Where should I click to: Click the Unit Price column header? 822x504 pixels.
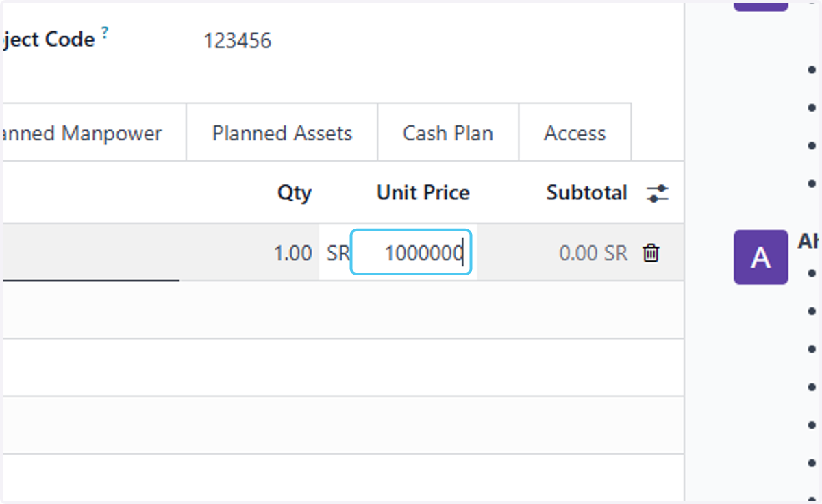click(423, 192)
